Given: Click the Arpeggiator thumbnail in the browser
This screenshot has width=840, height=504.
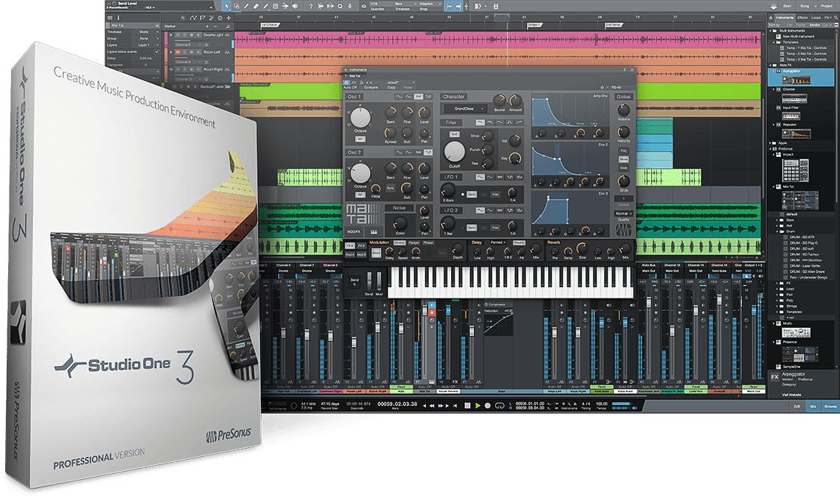Looking at the screenshot, I should [x=796, y=80].
